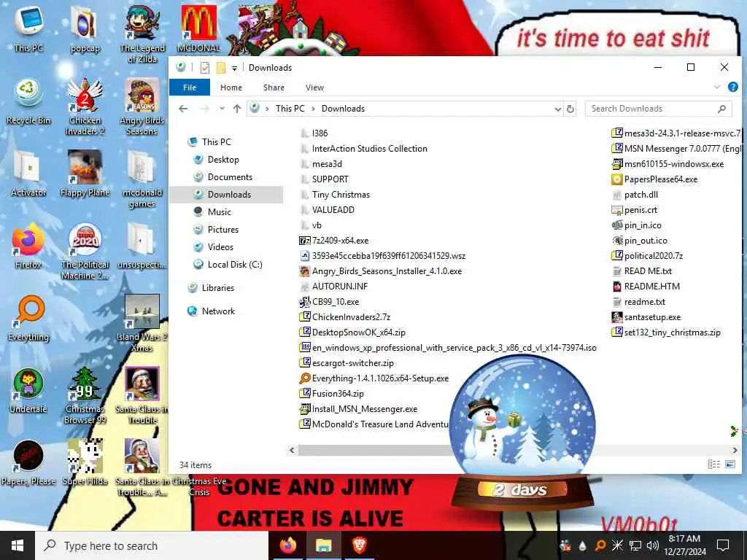
Task: Open Christmas Browser 99 shortcut
Action: 85,395
